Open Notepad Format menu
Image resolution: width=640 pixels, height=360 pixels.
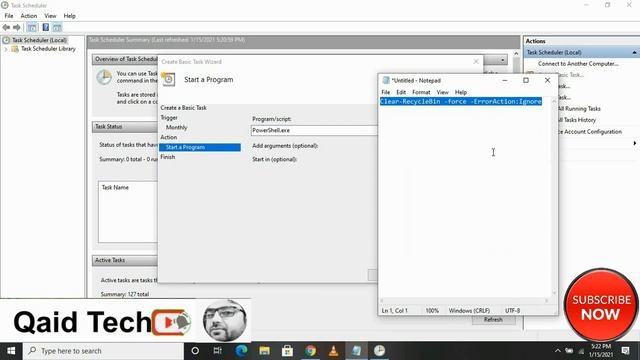point(421,92)
